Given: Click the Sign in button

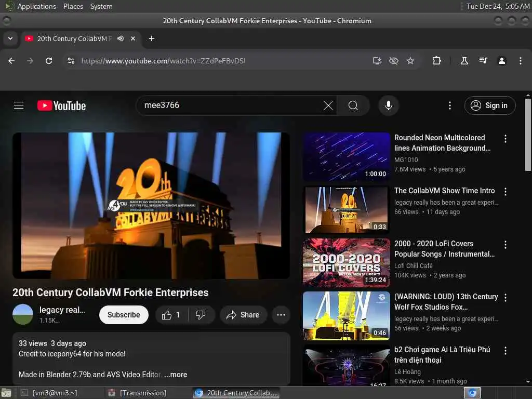Looking at the screenshot, I should tap(489, 105).
